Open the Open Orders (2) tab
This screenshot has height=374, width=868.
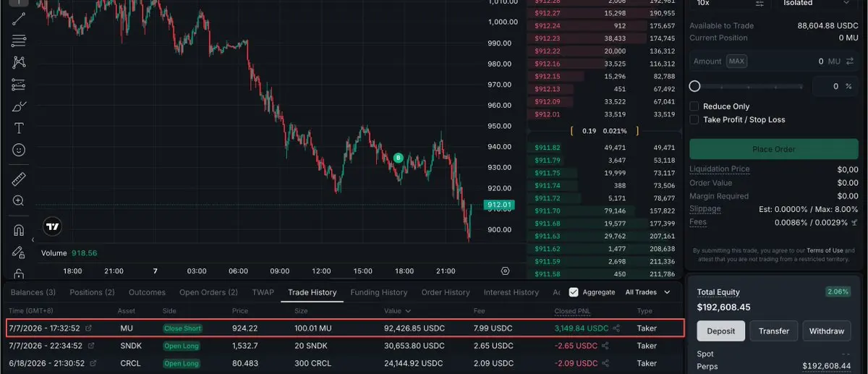208,292
